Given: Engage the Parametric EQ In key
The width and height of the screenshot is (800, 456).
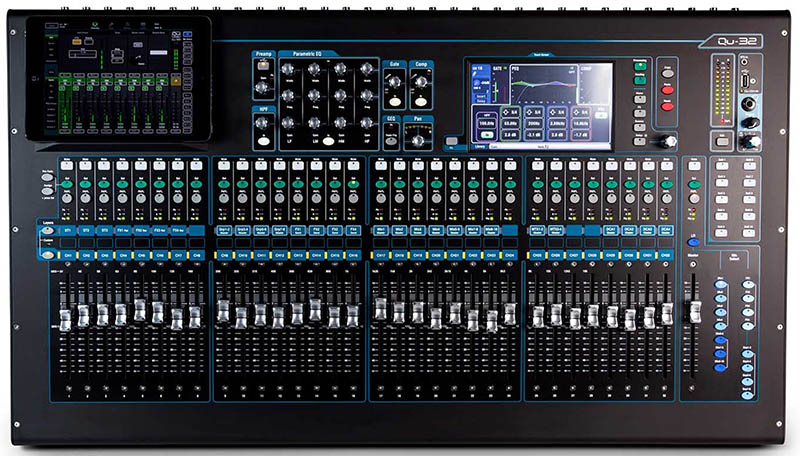Looking at the screenshot, I should coord(328,141).
